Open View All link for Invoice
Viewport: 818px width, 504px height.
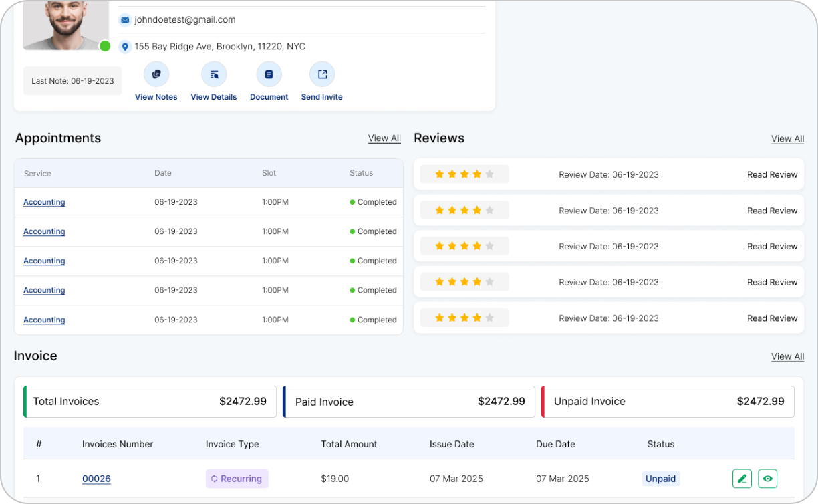point(787,356)
